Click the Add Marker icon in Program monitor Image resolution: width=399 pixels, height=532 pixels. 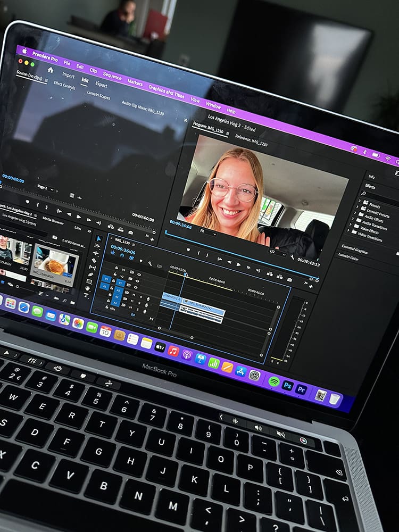188,249
